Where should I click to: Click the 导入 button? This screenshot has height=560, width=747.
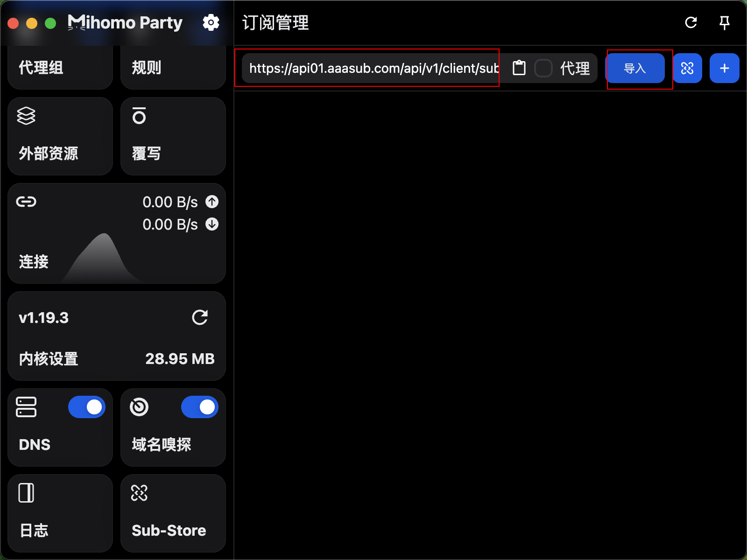[x=635, y=68]
